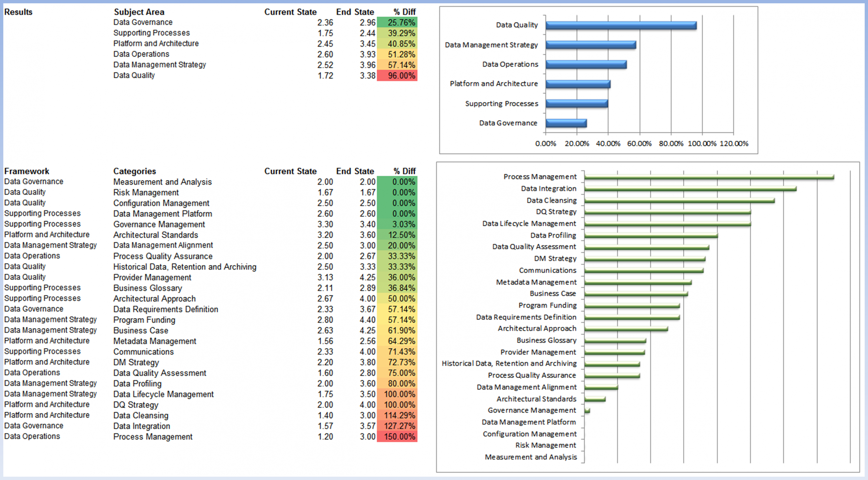
Task: Click the Data Governance subject area cell
Action: click(143, 22)
